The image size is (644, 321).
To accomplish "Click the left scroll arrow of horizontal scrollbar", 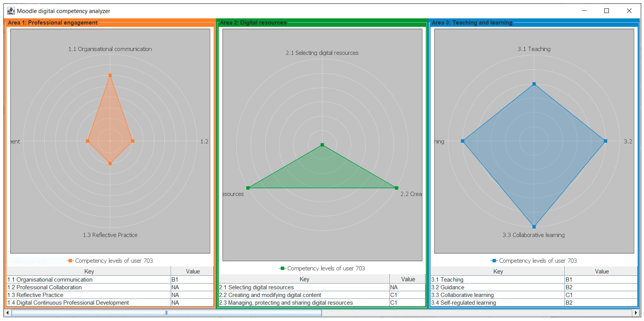I will 7,313.
